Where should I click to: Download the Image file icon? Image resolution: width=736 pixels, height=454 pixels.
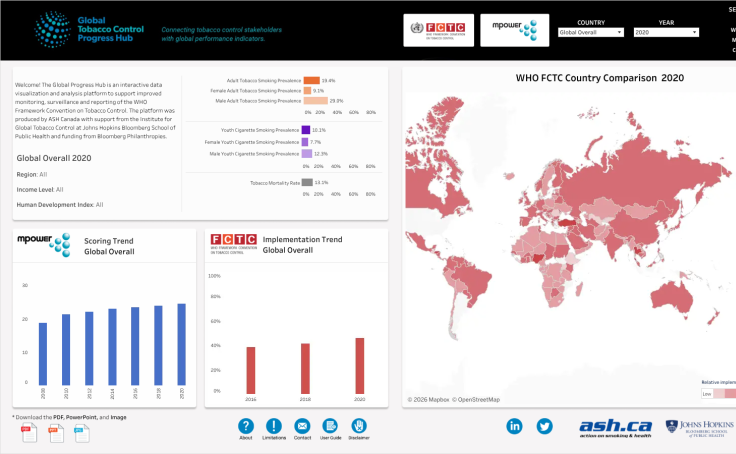click(82, 433)
